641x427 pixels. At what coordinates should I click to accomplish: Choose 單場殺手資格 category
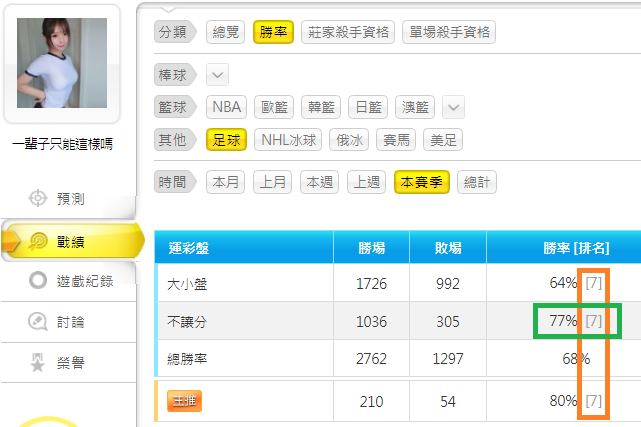pos(449,32)
